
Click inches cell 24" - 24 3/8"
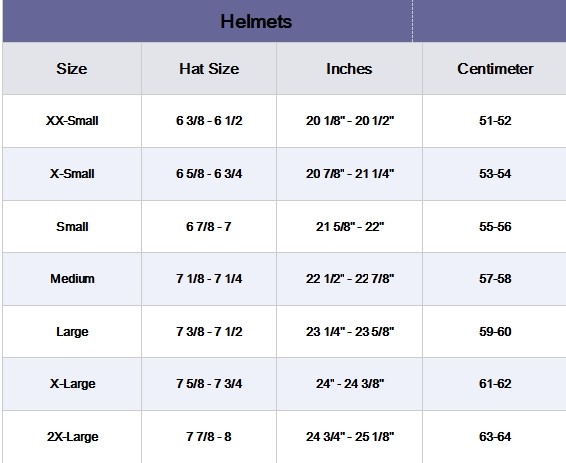[x=350, y=384]
